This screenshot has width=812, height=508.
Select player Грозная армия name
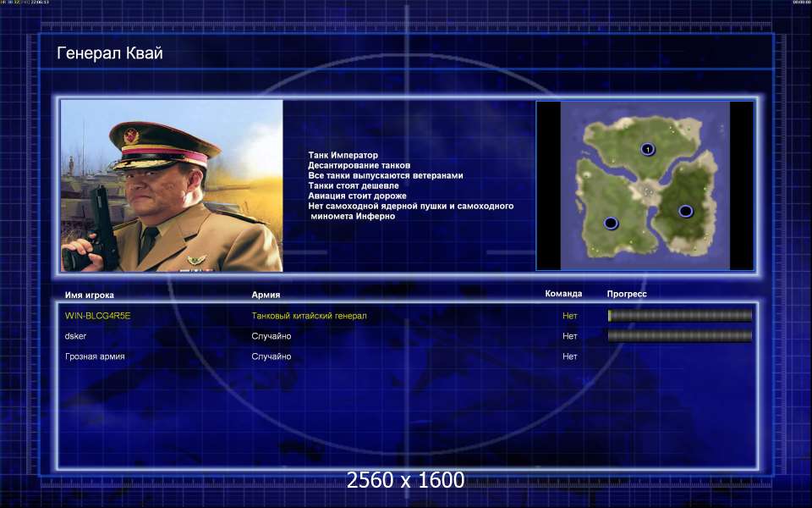pos(95,356)
